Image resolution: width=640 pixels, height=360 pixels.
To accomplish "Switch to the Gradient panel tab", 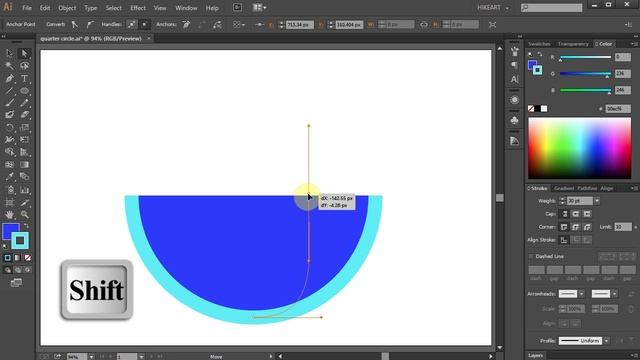I will click(x=564, y=188).
